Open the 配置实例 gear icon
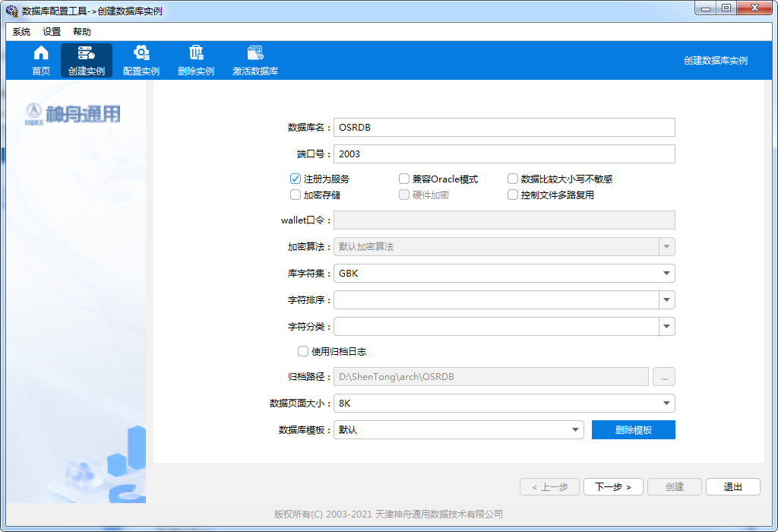The image size is (778, 532). [141, 53]
